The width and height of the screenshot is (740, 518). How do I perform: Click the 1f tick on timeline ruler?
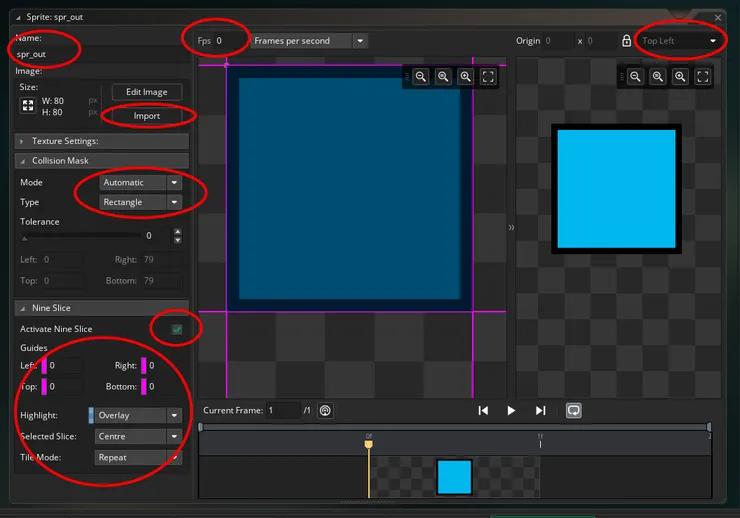pos(540,440)
